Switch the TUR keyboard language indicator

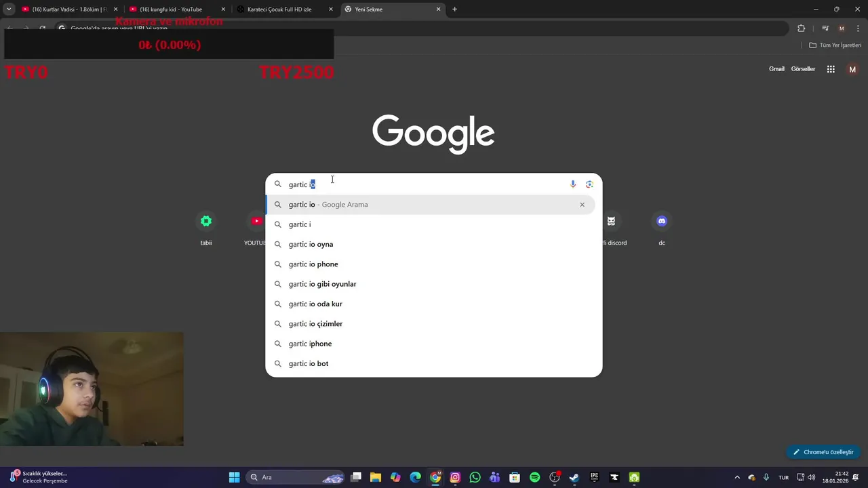coord(783,477)
